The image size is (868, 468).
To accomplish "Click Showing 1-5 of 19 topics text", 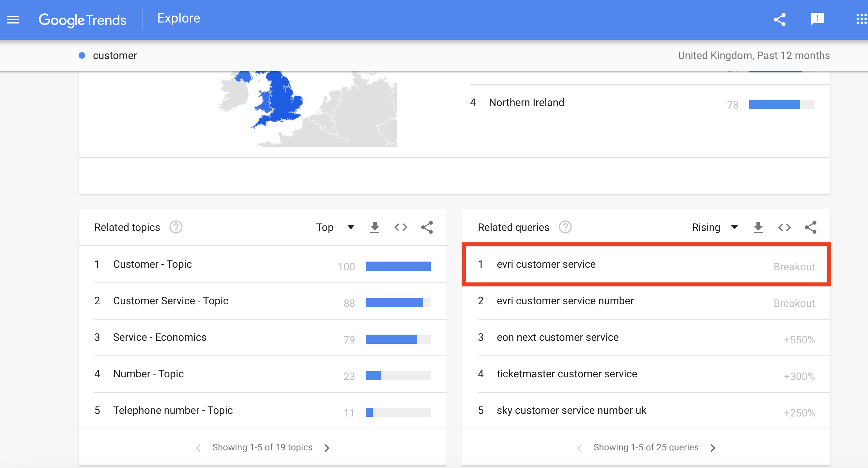I will (x=263, y=447).
